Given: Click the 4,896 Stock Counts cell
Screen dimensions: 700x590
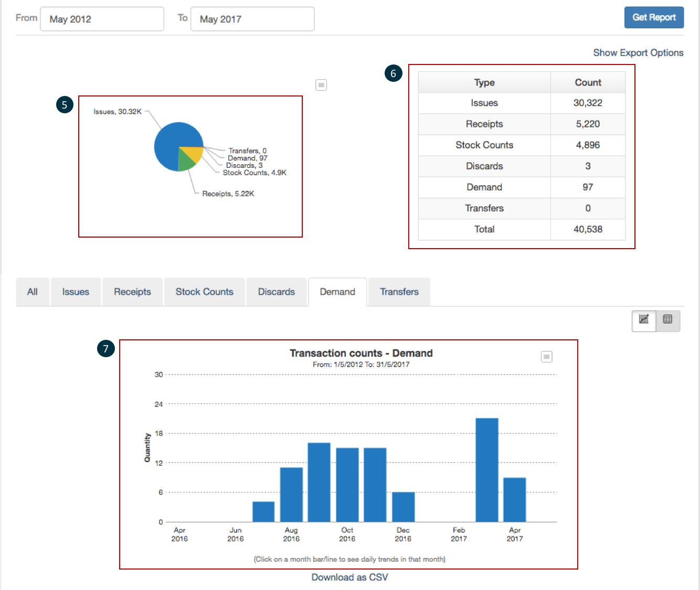Looking at the screenshot, I should [x=588, y=145].
